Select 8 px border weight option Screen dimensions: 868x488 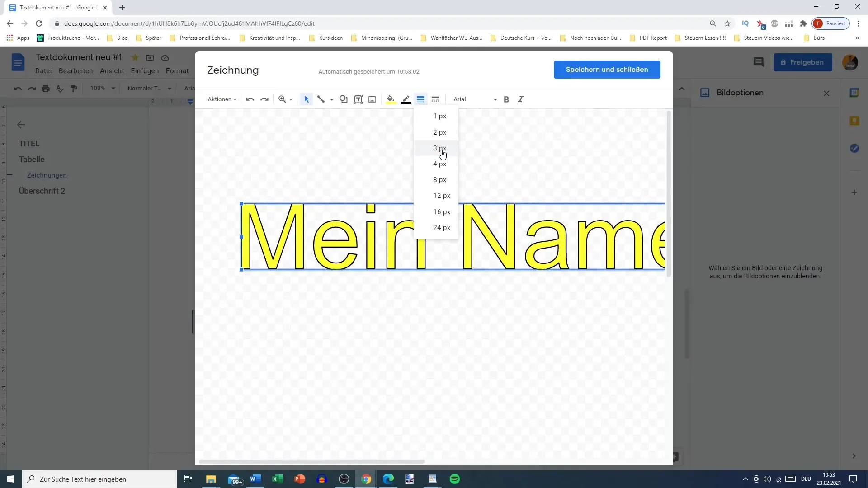click(439, 179)
